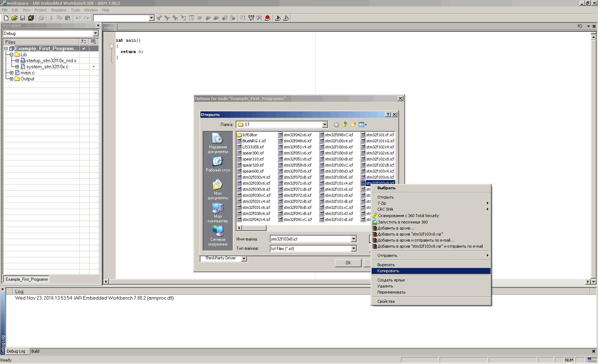Switch to the Build tab

point(35,351)
